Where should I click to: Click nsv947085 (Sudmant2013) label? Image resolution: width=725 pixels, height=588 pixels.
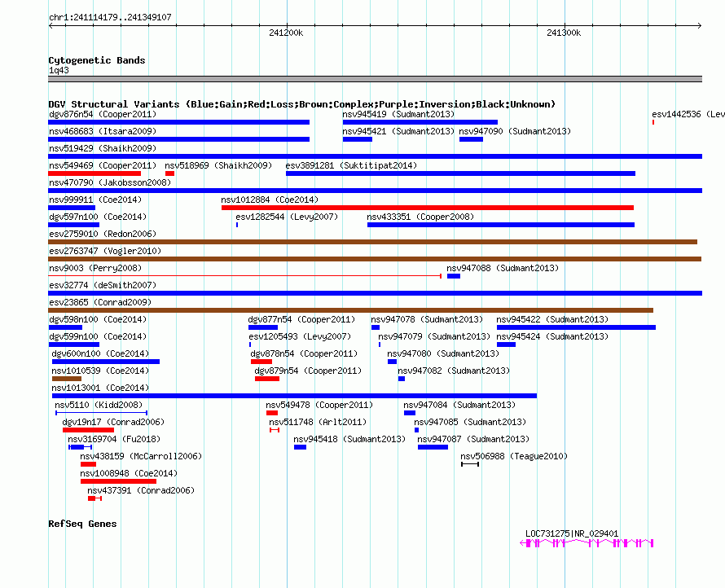[x=470, y=422]
